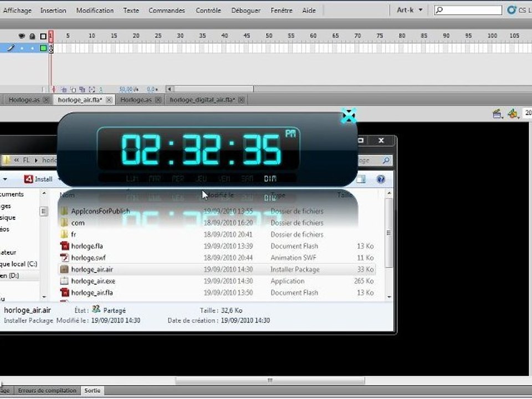Screen dimensions: 532x399
Task: Open modify onion markers icon
Action: (91, 90)
